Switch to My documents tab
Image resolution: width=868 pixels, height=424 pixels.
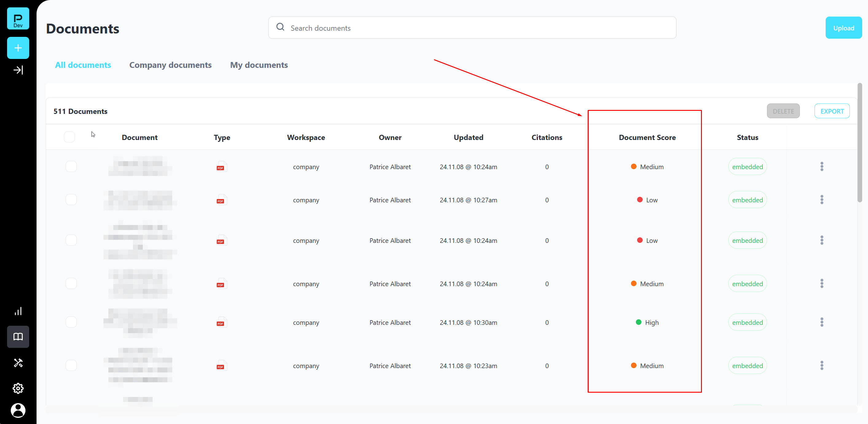tap(259, 65)
